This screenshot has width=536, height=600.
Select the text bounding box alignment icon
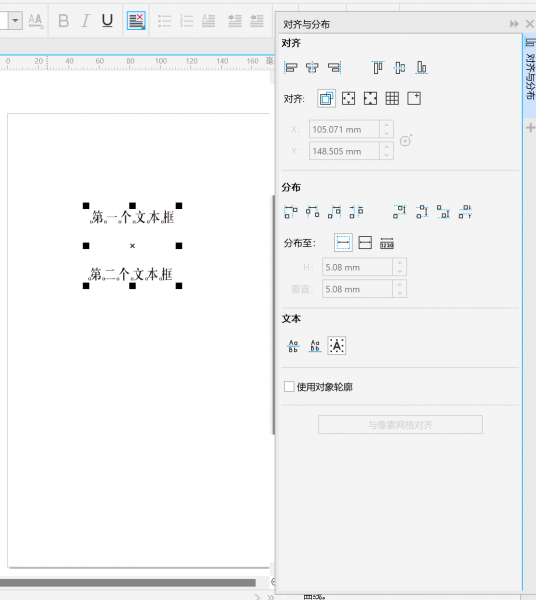(x=337, y=346)
